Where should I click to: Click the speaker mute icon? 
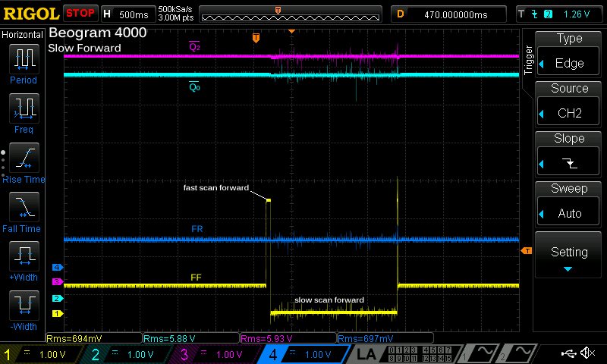(x=587, y=353)
